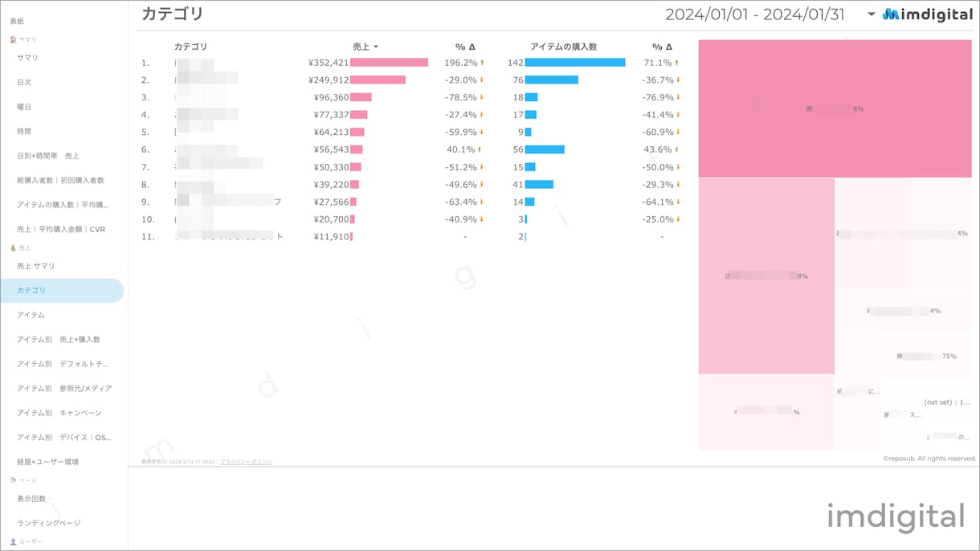
Task: Click the 43.6% purchase change value
Action: pyautogui.click(x=658, y=149)
